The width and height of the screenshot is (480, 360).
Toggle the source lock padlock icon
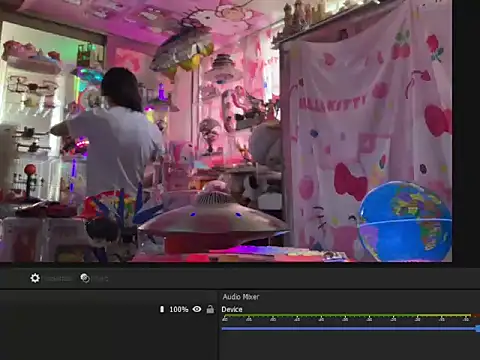click(210, 309)
